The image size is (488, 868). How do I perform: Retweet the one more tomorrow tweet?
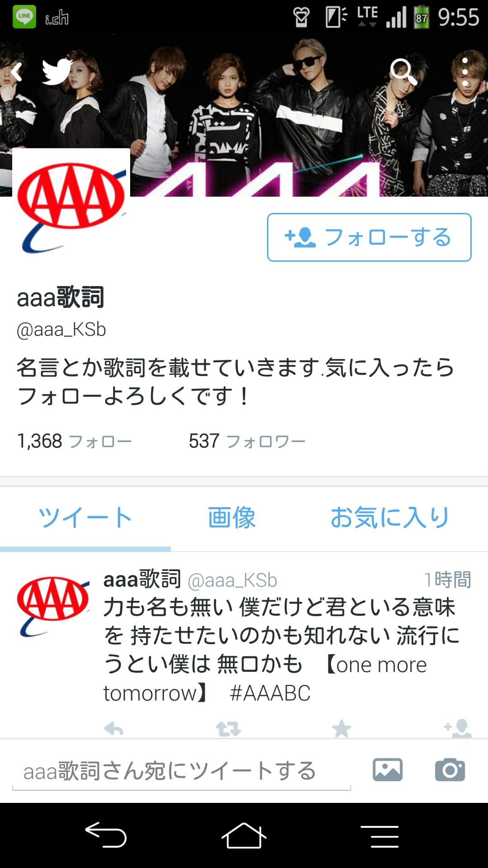click(x=228, y=728)
